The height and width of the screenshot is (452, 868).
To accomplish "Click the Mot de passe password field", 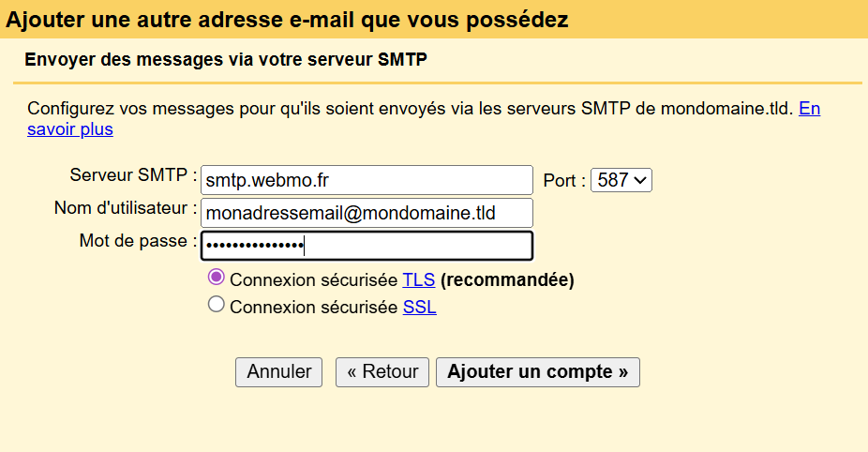I will click(x=367, y=246).
